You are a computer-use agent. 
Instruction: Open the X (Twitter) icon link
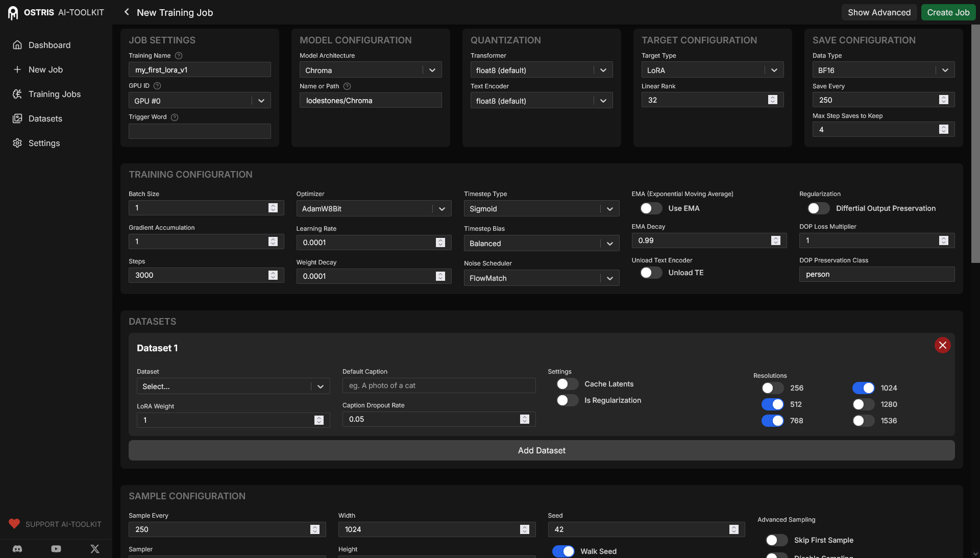(x=95, y=549)
